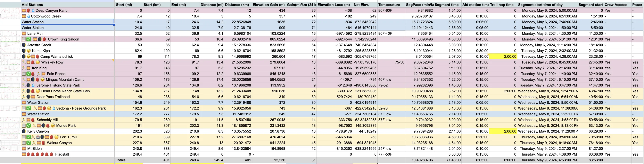
Task: Click the sunrise icon beside Lane Mtn
Action: pyautogui.click(x=24, y=34)
